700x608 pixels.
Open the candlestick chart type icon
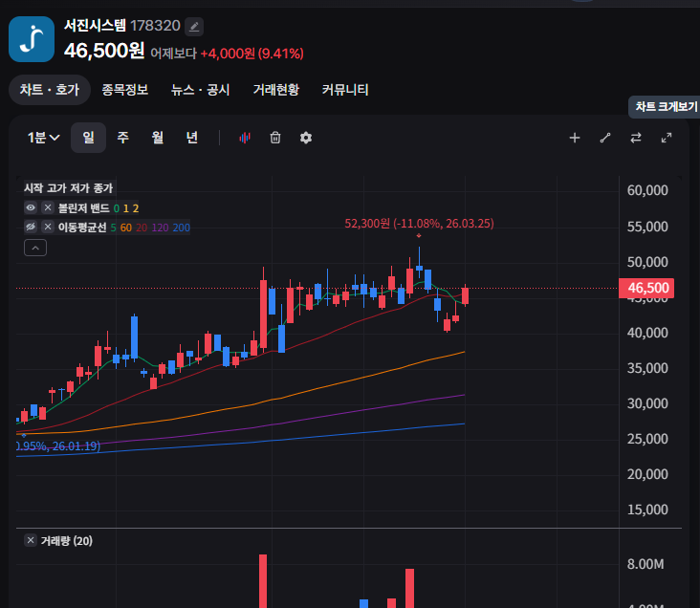(245, 138)
